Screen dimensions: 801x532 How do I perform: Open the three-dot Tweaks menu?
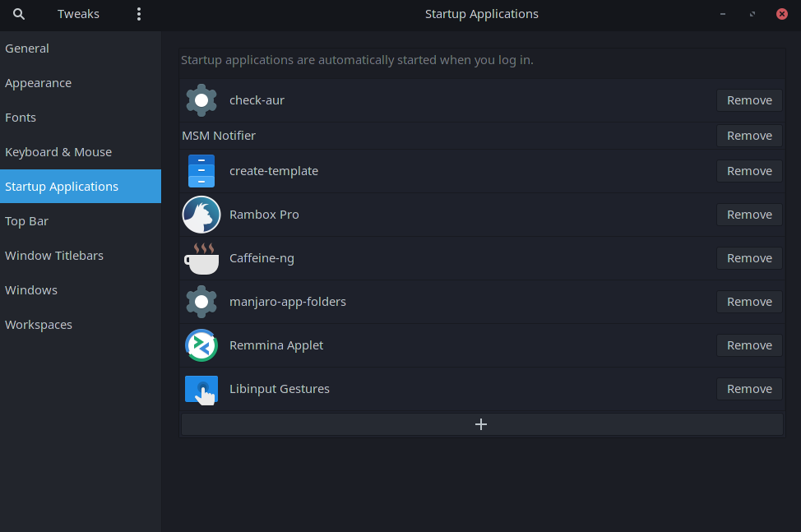138,14
